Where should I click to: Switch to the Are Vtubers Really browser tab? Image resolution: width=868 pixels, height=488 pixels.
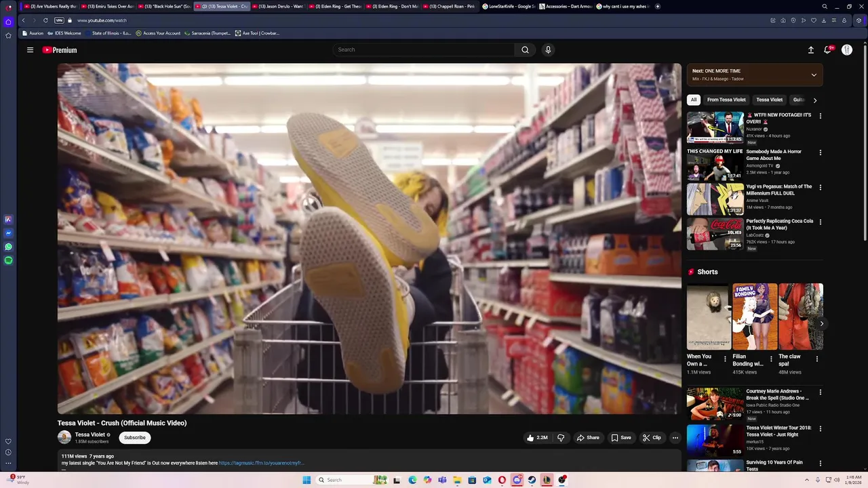coord(50,6)
